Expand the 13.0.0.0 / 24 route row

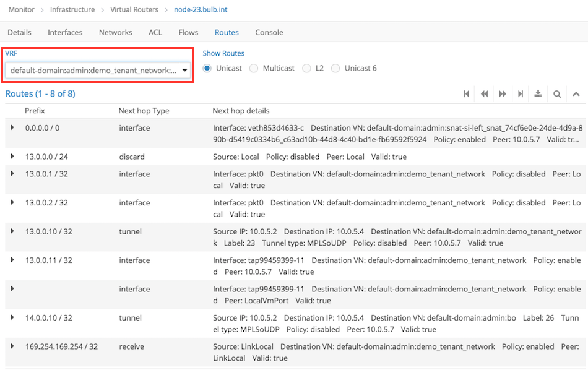(x=12, y=157)
